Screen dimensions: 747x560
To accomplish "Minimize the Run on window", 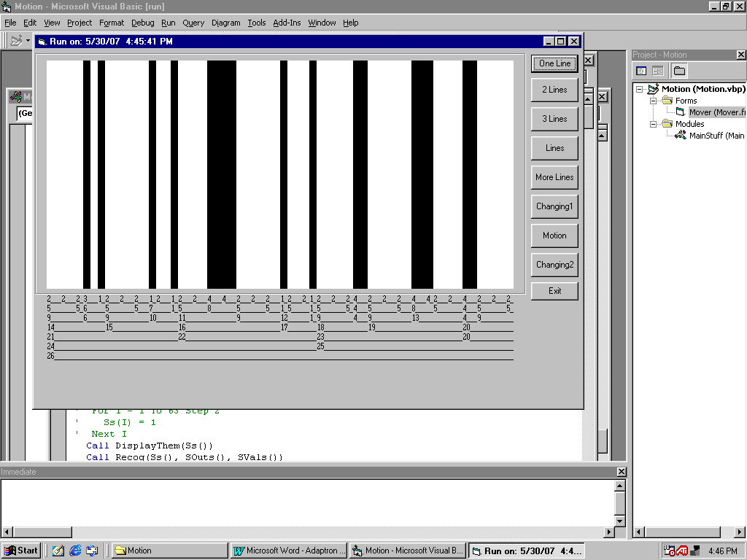I will click(x=549, y=42).
